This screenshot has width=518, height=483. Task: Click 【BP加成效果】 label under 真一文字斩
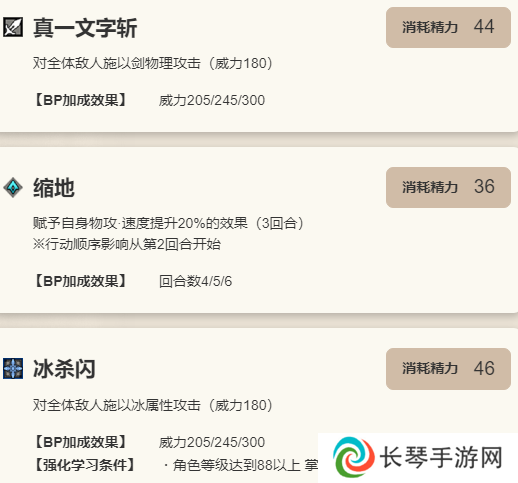pos(80,100)
